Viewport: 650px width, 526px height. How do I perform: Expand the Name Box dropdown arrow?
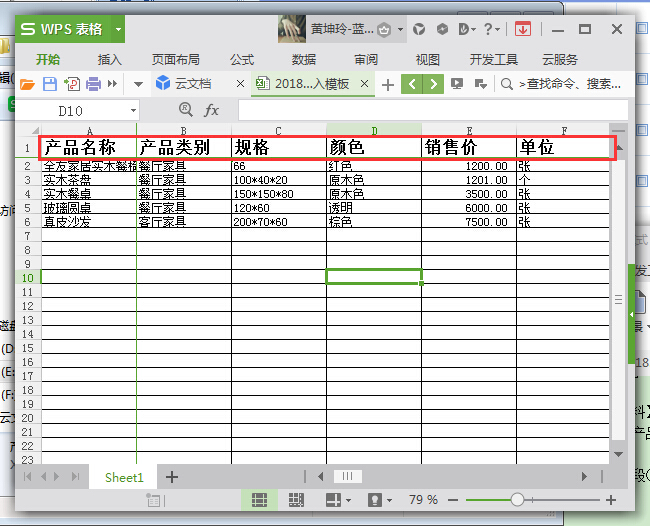(x=133, y=110)
